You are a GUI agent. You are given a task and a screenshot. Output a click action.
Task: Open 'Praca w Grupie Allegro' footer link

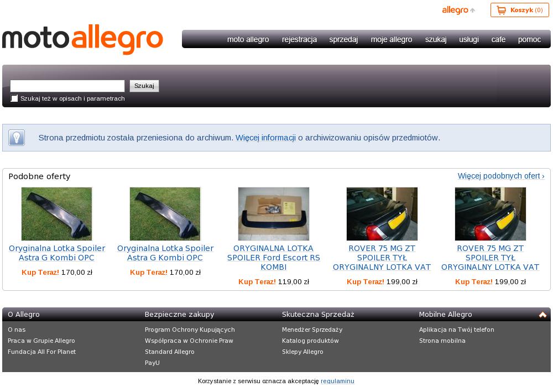(x=41, y=341)
